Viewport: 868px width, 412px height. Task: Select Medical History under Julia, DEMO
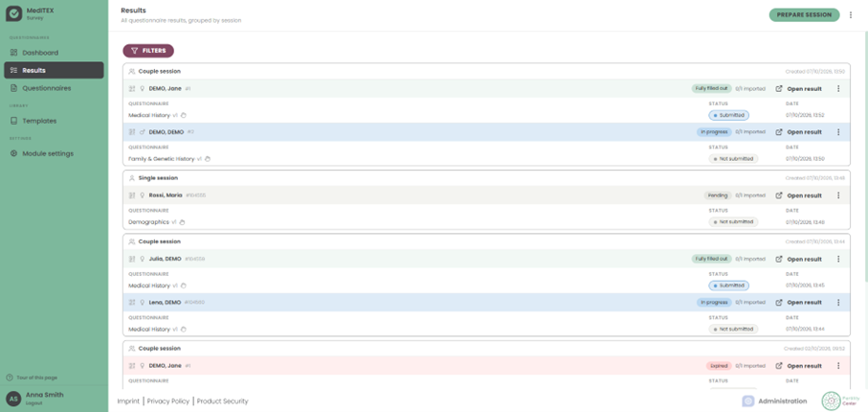coord(149,286)
